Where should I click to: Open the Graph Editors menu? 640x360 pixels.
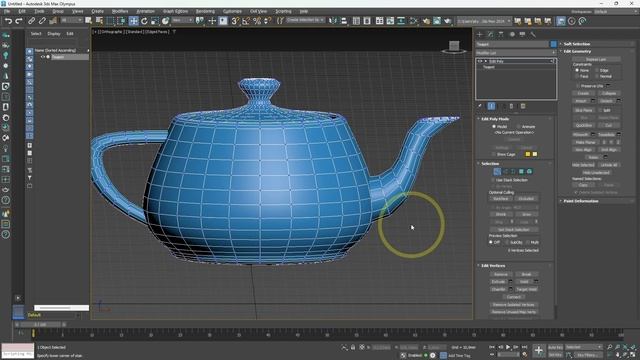176,11
